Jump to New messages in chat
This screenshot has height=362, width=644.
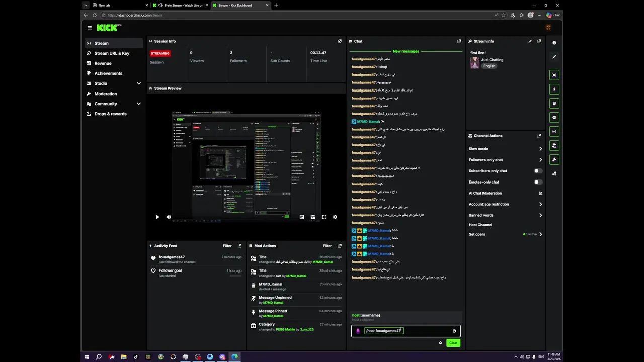click(406, 51)
